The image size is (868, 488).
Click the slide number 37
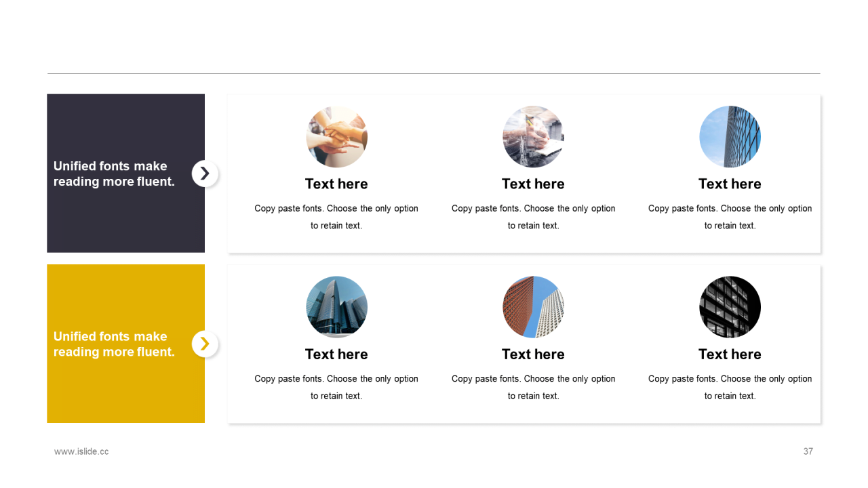coord(808,451)
